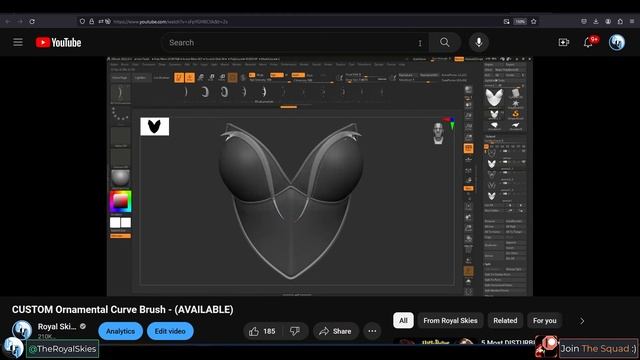Image resolution: width=640 pixels, height=360 pixels.
Task: Open the YouTube guide hamburger menu
Action: tap(18, 42)
